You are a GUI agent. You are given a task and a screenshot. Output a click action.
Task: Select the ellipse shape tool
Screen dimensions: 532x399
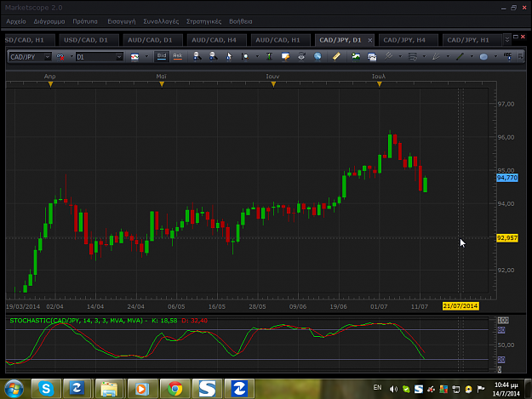(x=483, y=57)
